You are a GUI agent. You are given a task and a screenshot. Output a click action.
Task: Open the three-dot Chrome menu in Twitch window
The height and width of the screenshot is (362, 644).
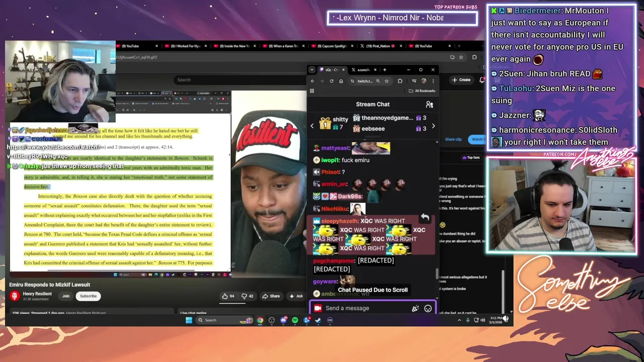(x=433, y=81)
